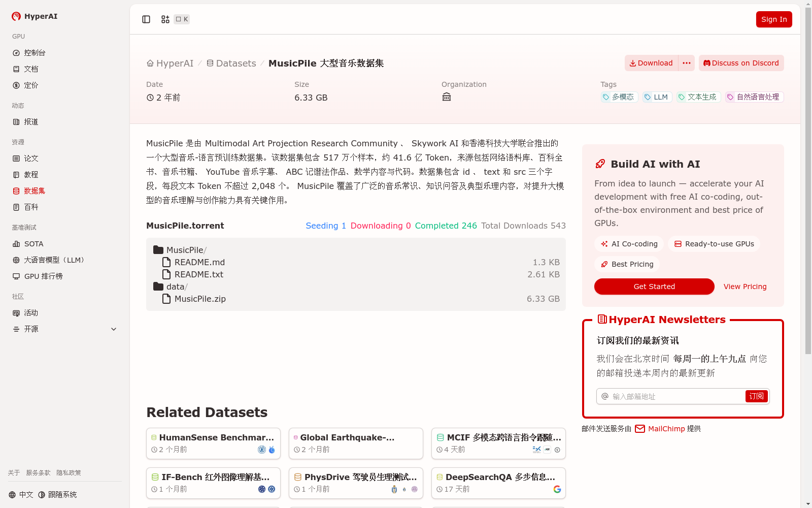Click the HyperAI Newsletters icon
This screenshot has width=812, height=508.
602,319
